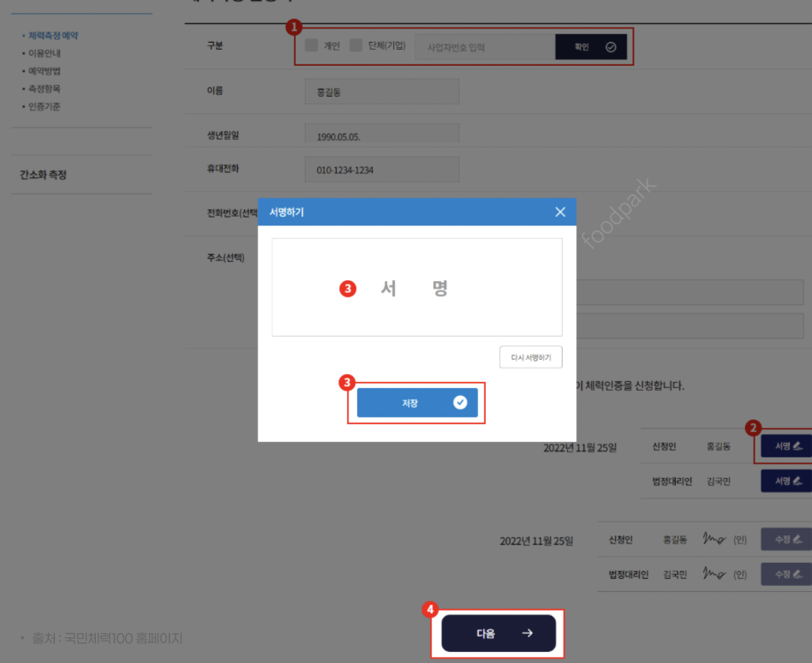The width and height of the screenshot is (812, 663).
Task: Open 간소화 측정 sidebar section
Action: pos(44,175)
